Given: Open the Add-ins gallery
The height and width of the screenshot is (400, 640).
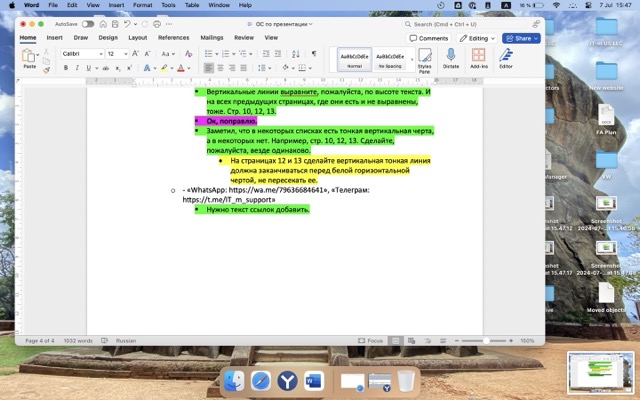Looking at the screenshot, I should click(479, 58).
